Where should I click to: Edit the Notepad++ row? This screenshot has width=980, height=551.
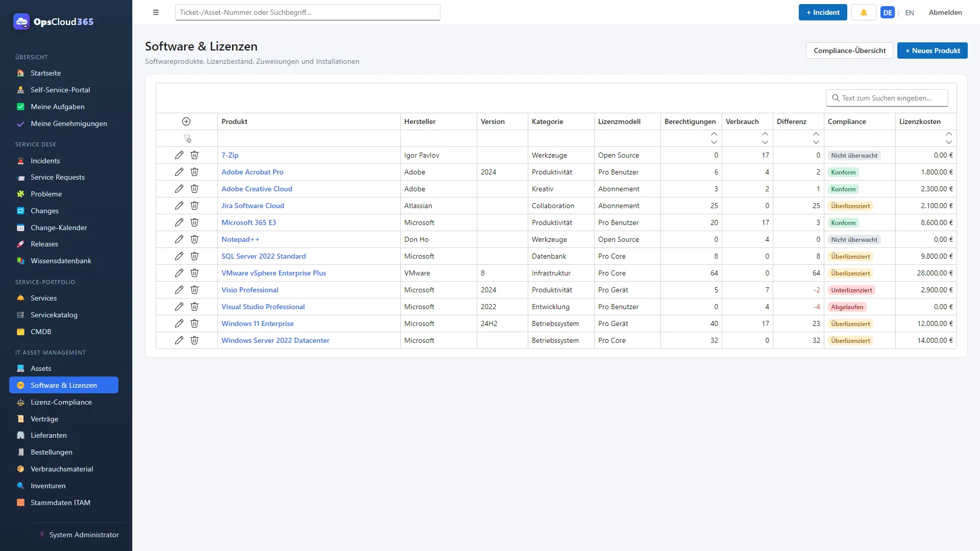[x=179, y=239]
